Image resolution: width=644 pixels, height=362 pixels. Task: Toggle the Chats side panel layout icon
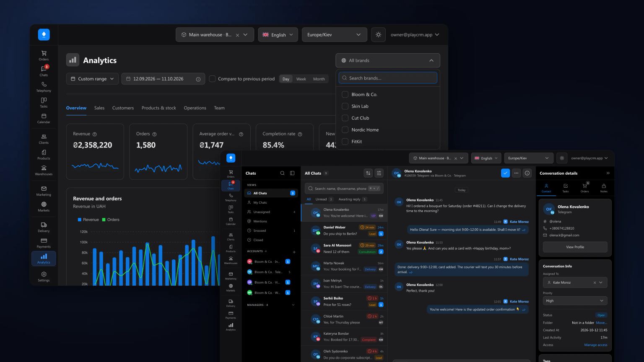tap(292, 173)
